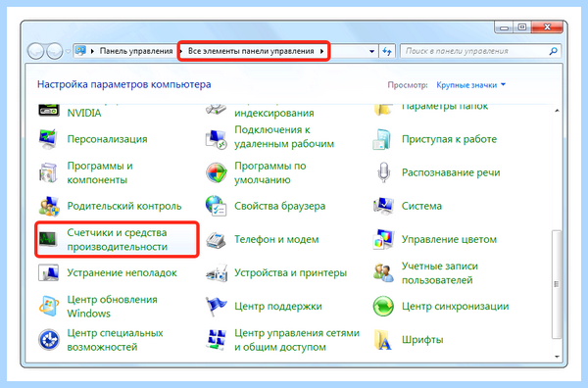Click the Шрифты folder icon

pos(383,340)
